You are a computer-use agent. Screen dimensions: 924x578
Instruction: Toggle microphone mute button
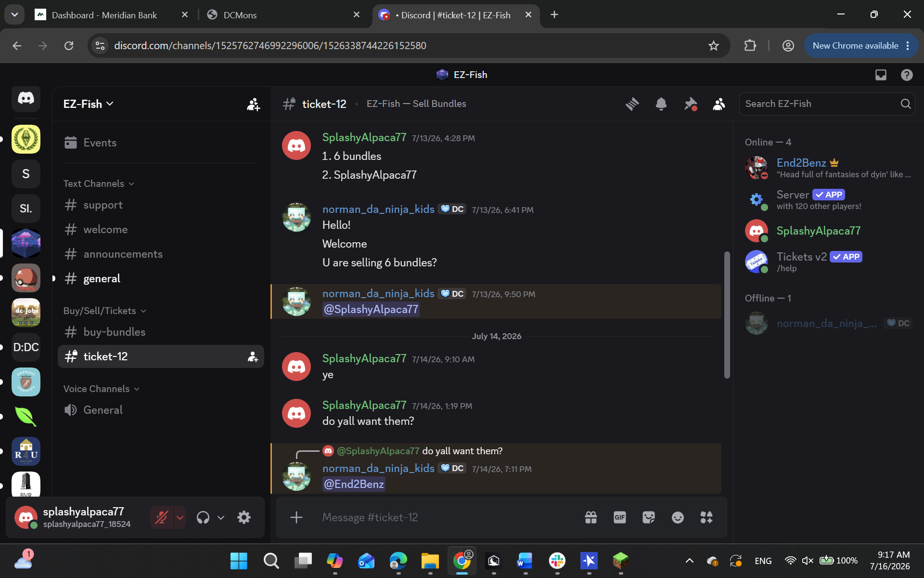pos(162,517)
